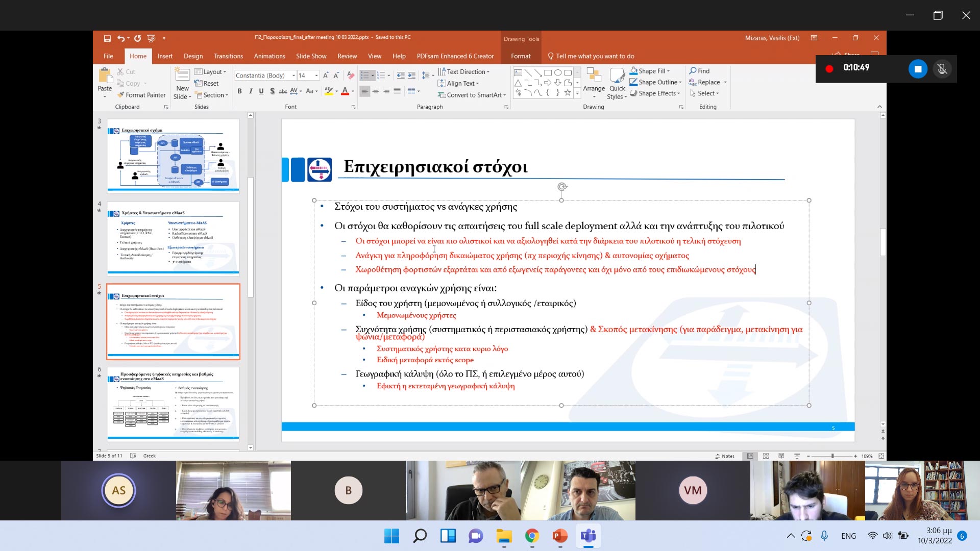The width and height of the screenshot is (980, 551).
Task: Justify the paragraph text
Action: [x=397, y=91]
